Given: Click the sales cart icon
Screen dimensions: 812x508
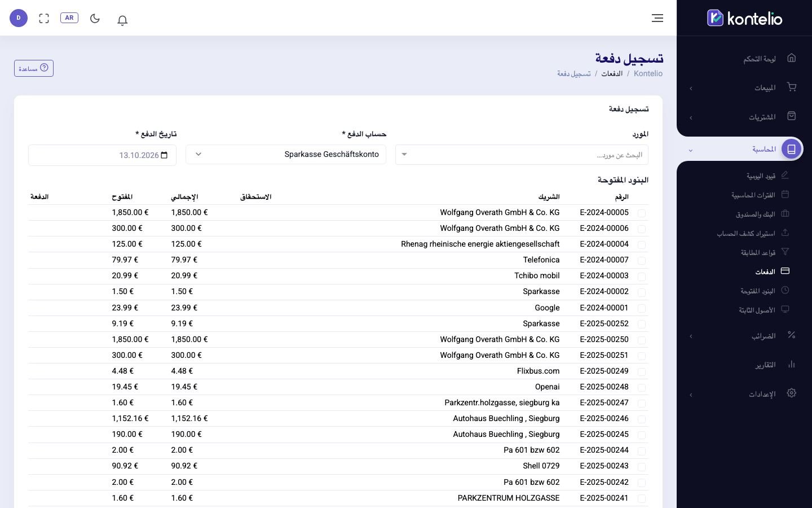Looking at the screenshot, I should click(791, 87).
